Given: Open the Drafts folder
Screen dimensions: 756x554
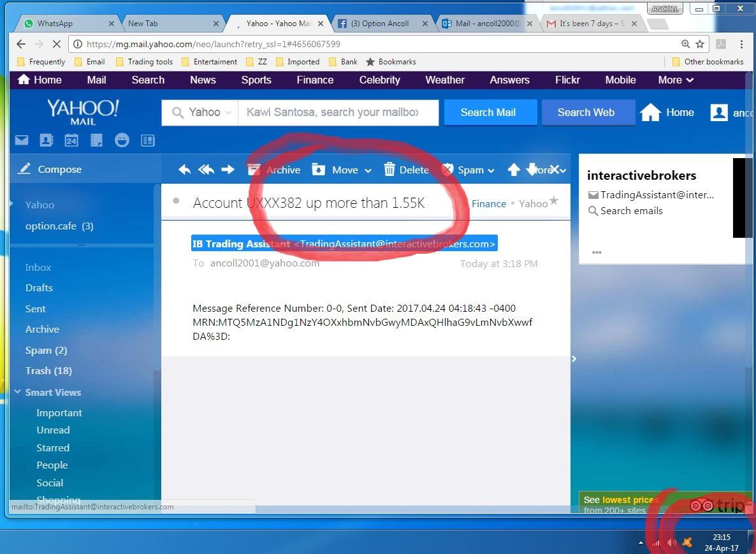Looking at the screenshot, I should point(39,288).
